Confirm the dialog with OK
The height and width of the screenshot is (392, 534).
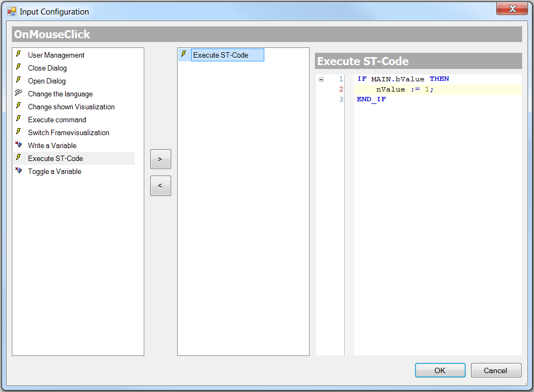[440, 370]
